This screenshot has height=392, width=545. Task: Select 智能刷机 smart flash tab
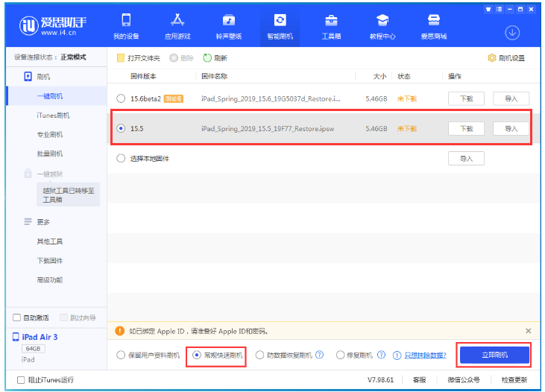coord(280,26)
